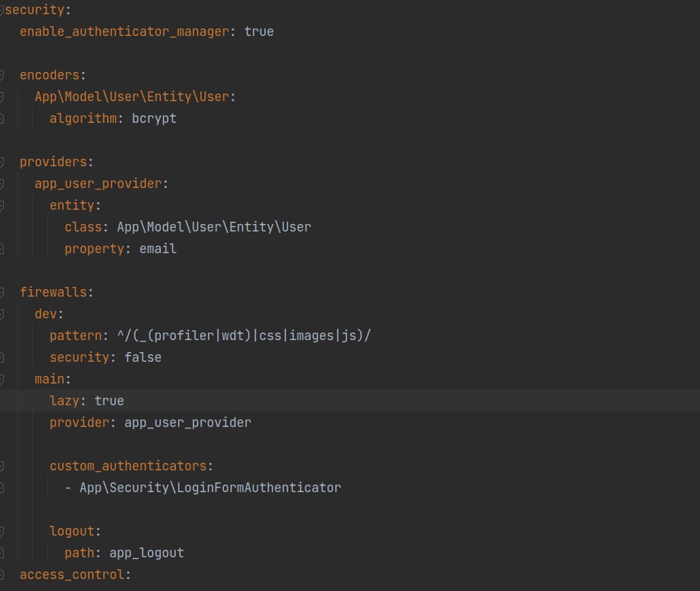Click the lazy key
The height and width of the screenshot is (591, 700).
(x=64, y=401)
